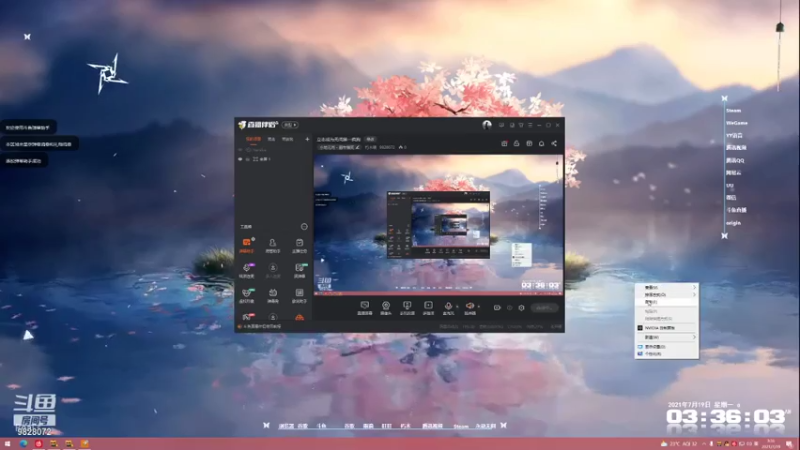The height and width of the screenshot is (450, 800).
Task: Open the user avatar in the title bar
Action: click(x=487, y=125)
